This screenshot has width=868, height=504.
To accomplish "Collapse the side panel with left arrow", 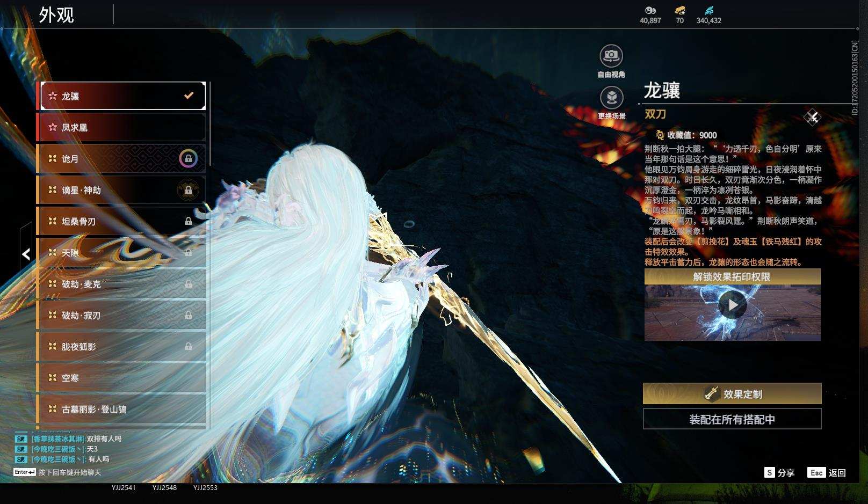I will point(26,254).
